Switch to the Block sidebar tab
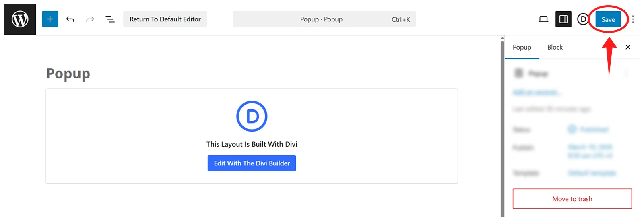 tap(555, 47)
